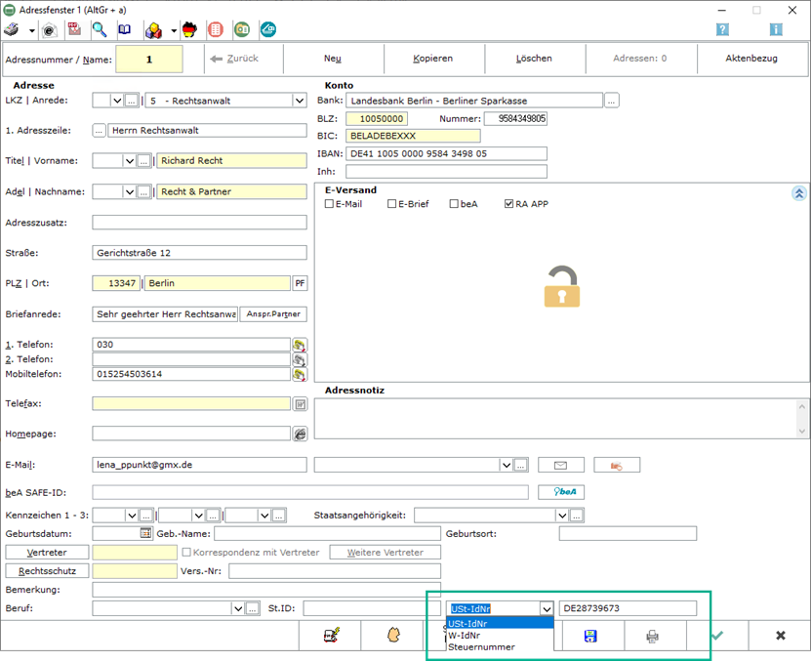Click the magnifying glass search icon in toolbar

pos(99,29)
